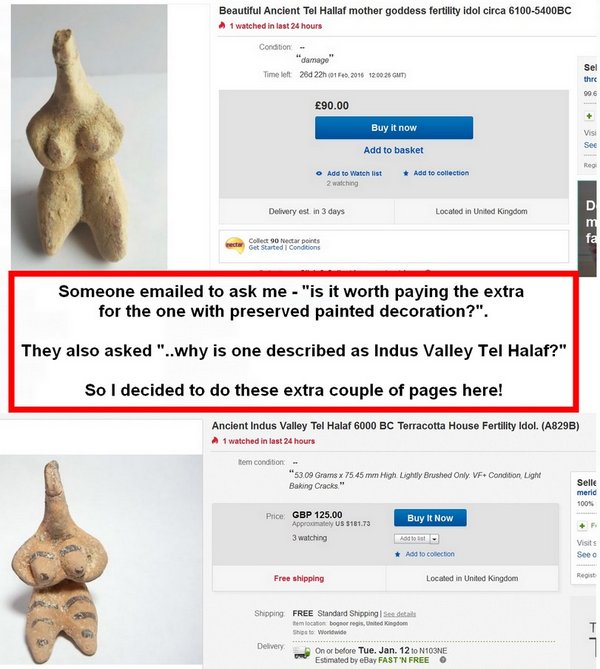This screenshot has height=669, width=600.
Task: Open the shipping See details link
Action: pos(399,614)
